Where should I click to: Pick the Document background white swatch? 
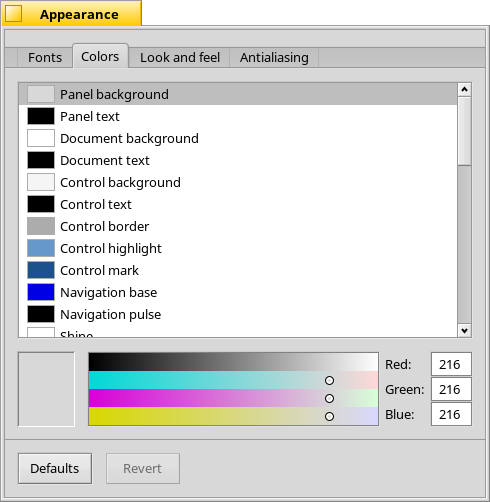point(41,138)
